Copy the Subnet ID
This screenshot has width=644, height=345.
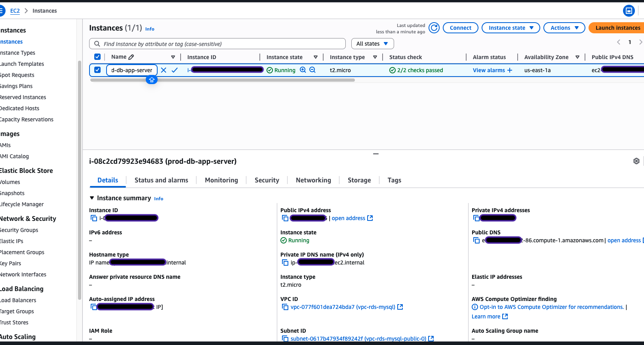pyautogui.click(x=285, y=339)
